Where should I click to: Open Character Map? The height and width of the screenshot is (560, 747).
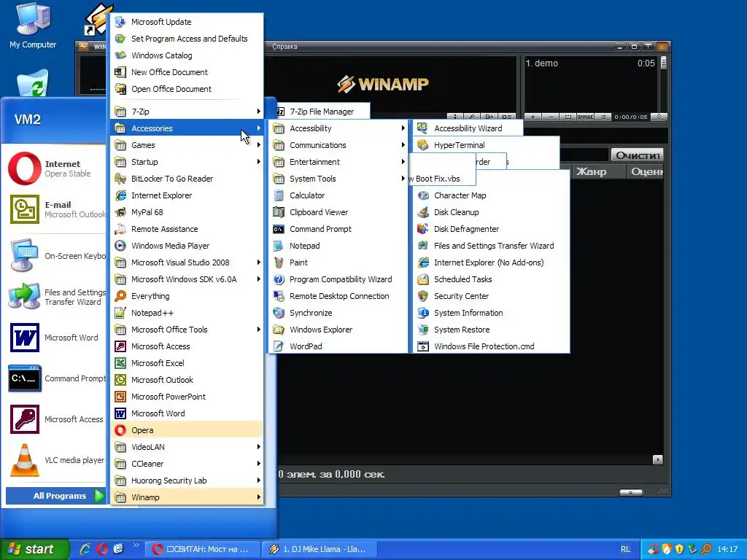click(x=491, y=195)
